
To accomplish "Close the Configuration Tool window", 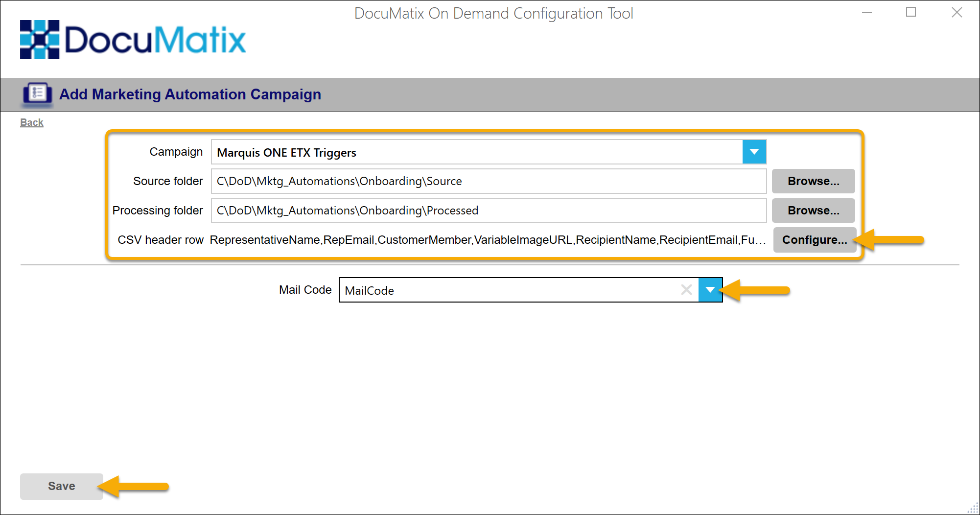I will coord(957,12).
